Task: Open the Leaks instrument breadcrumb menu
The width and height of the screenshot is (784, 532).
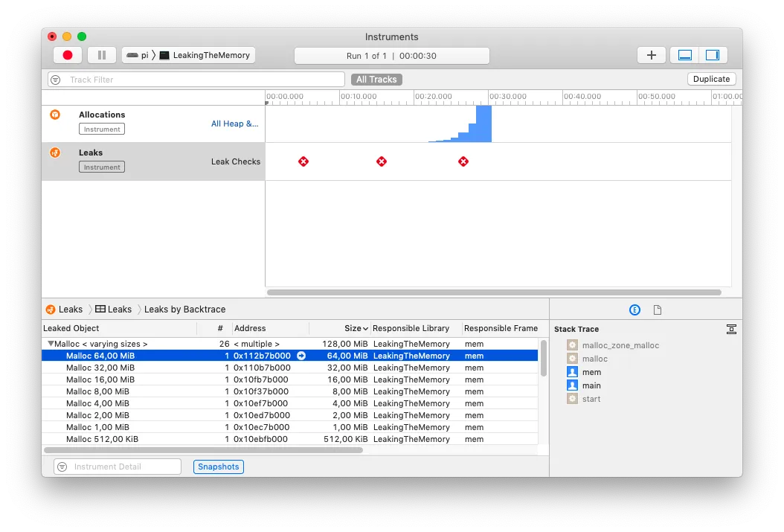Action: (x=65, y=310)
